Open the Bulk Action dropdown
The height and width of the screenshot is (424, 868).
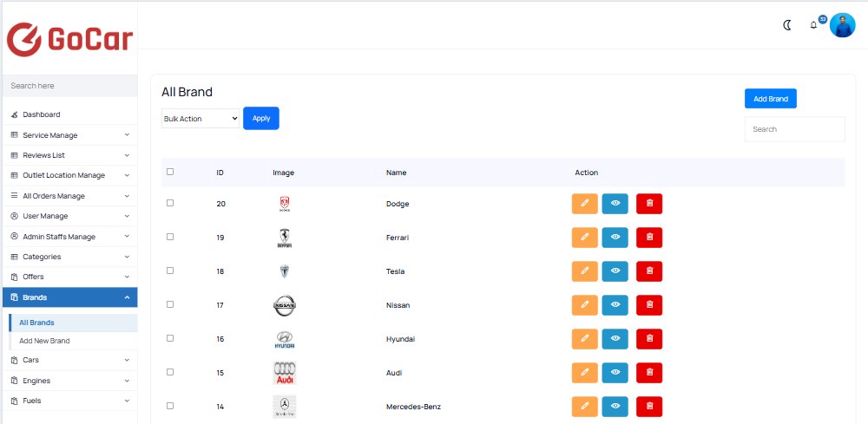coord(201,118)
